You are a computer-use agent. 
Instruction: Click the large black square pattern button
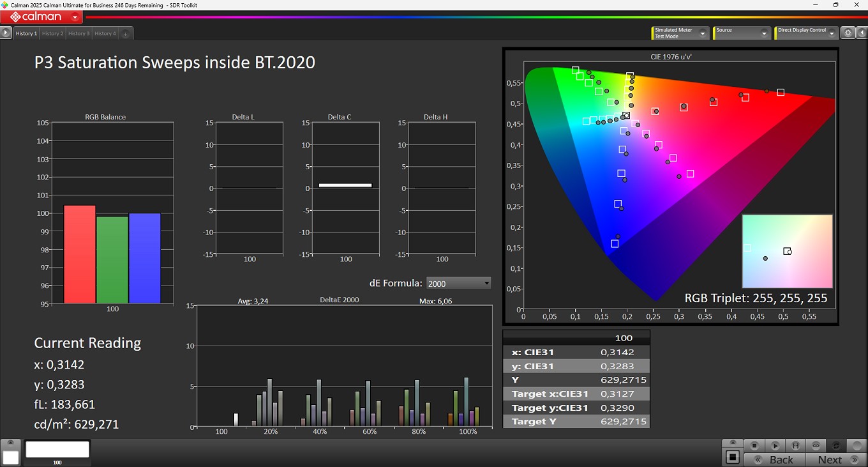tap(733, 457)
